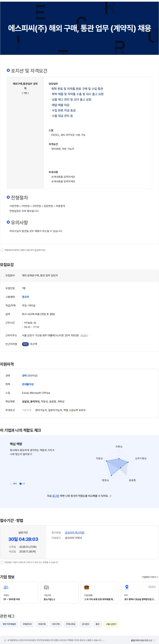Click the 계획성 label on radar chart
Viewport: 159px width, 644px height.
click(119, 447)
